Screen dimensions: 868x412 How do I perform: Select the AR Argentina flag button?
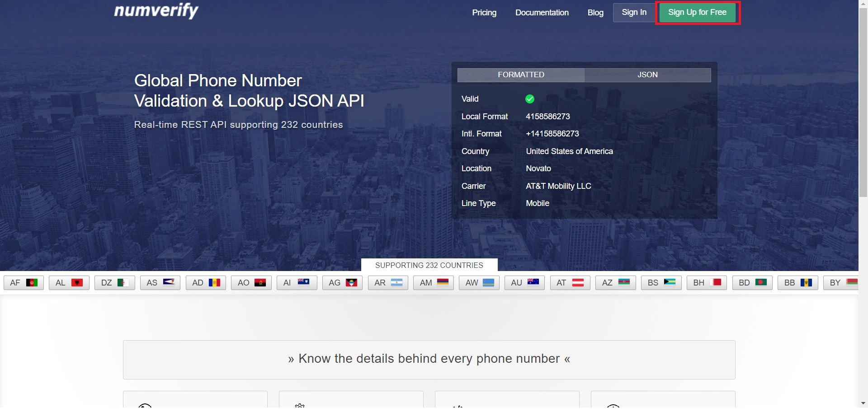click(388, 283)
